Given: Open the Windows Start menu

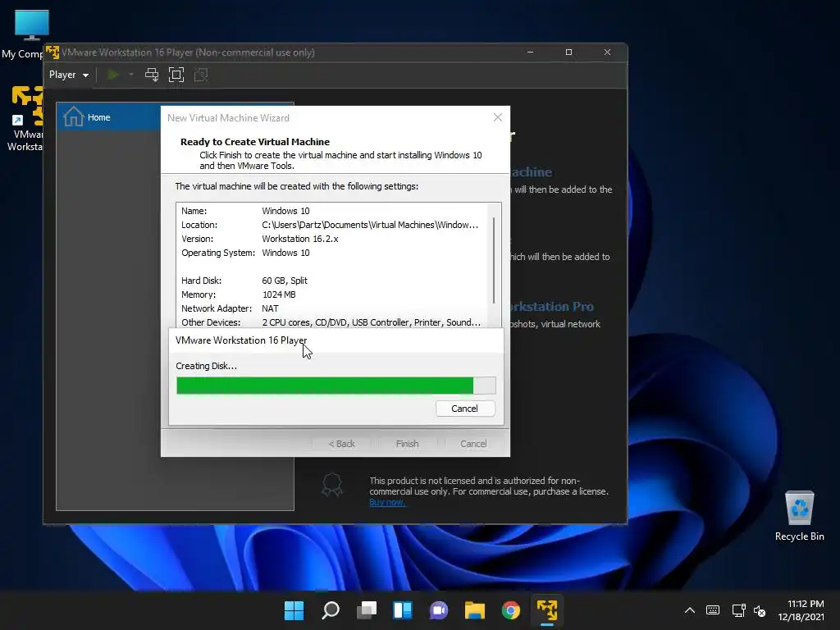Looking at the screenshot, I should coord(294,610).
